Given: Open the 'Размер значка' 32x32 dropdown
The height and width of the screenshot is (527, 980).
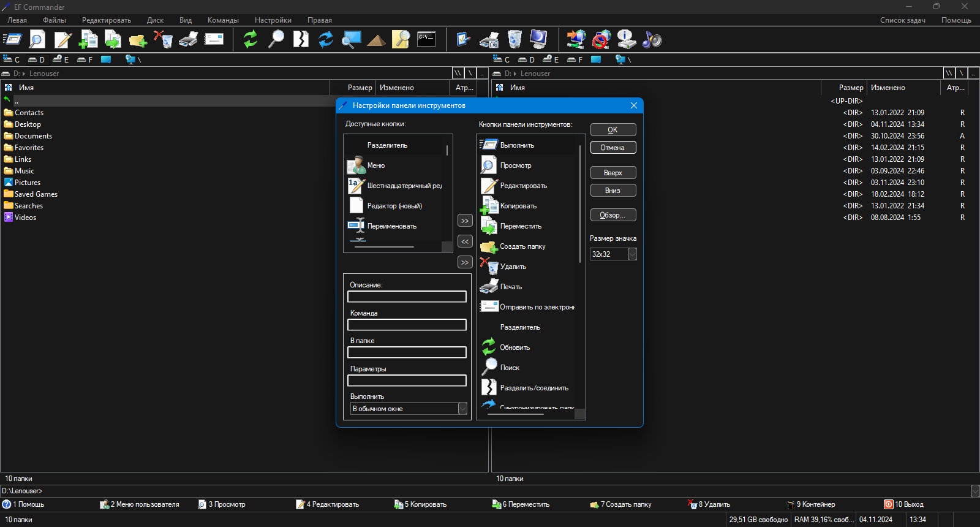Looking at the screenshot, I should click(x=613, y=254).
